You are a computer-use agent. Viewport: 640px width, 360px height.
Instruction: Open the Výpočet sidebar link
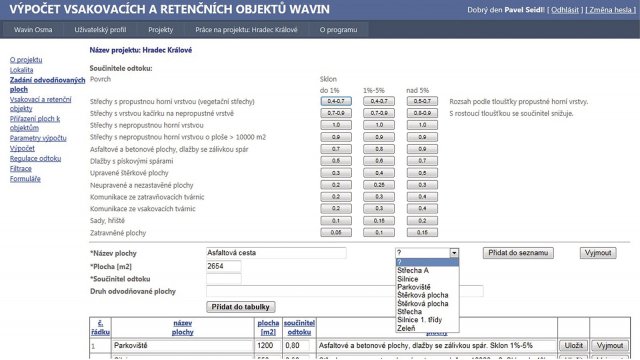[22, 148]
